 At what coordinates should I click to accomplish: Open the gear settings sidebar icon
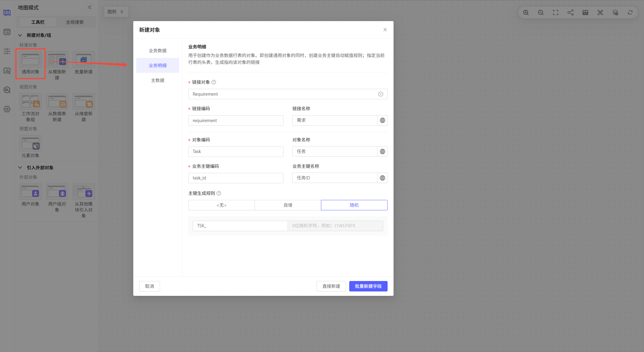tap(7, 109)
